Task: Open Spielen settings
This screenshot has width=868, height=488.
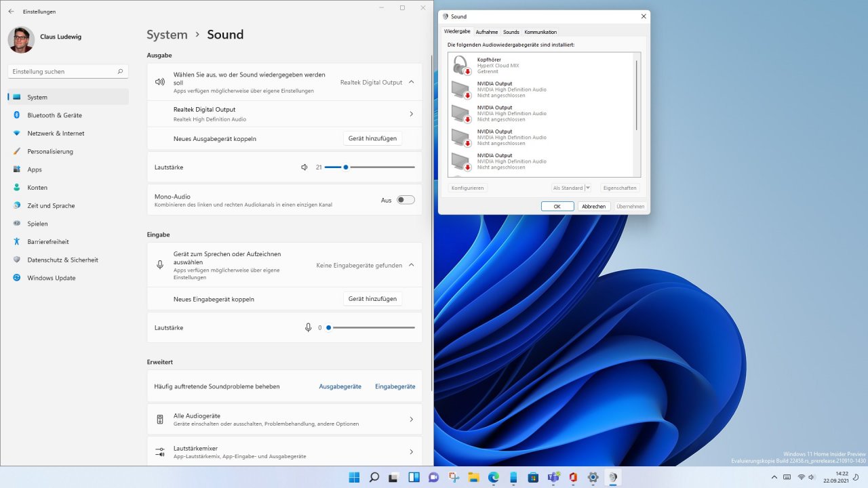Action: (68, 224)
